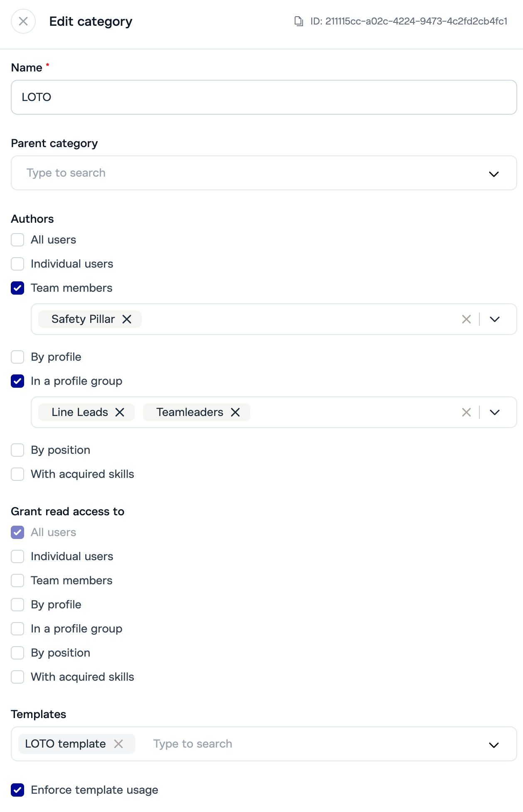
Task: Enable All users under Authors
Action: 17,240
